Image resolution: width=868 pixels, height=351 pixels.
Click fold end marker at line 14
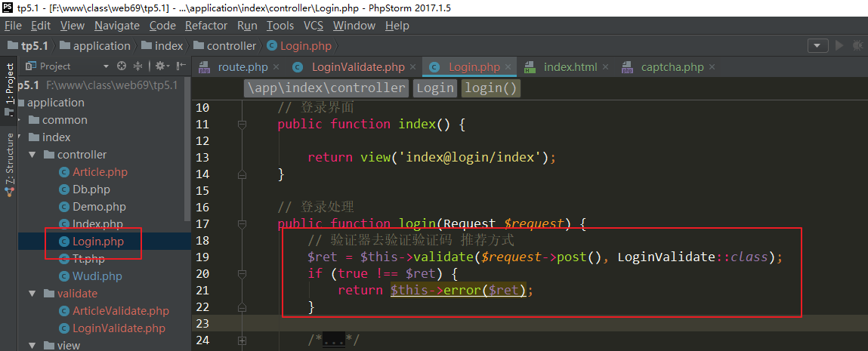click(x=241, y=174)
